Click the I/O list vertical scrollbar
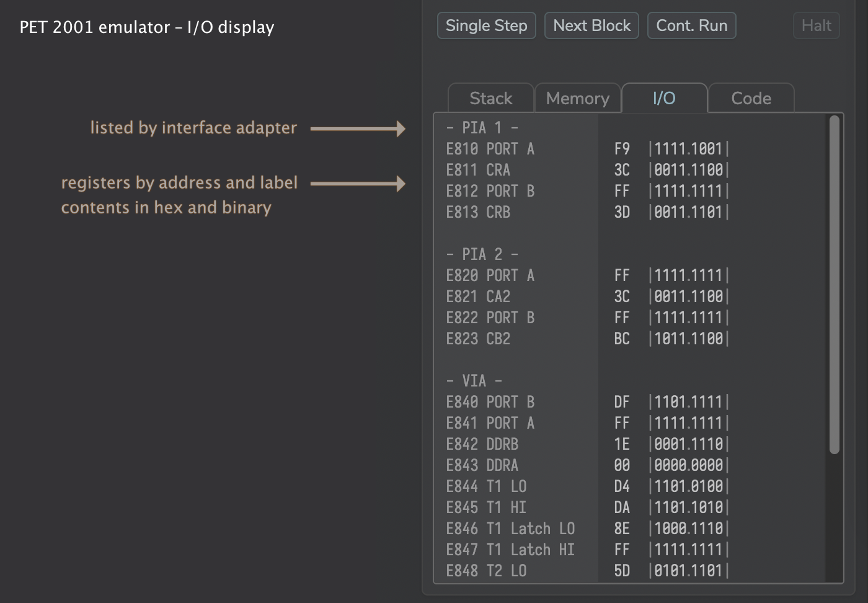 pos(835,285)
